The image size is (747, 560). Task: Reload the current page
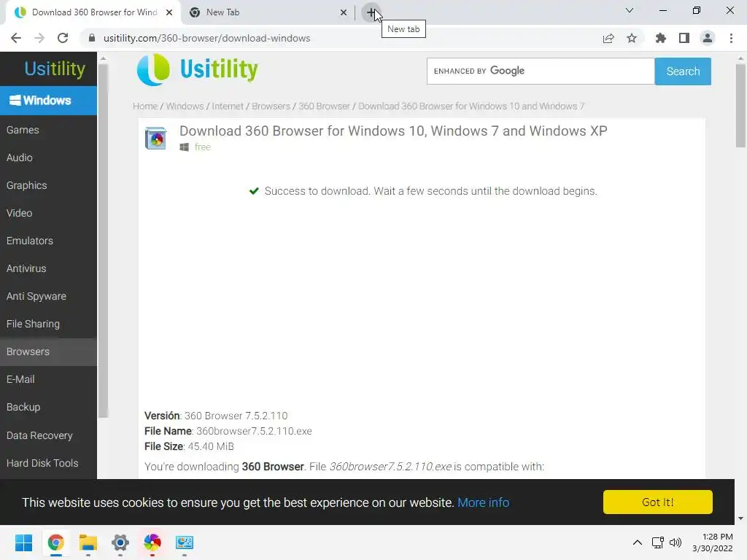coord(63,38)
